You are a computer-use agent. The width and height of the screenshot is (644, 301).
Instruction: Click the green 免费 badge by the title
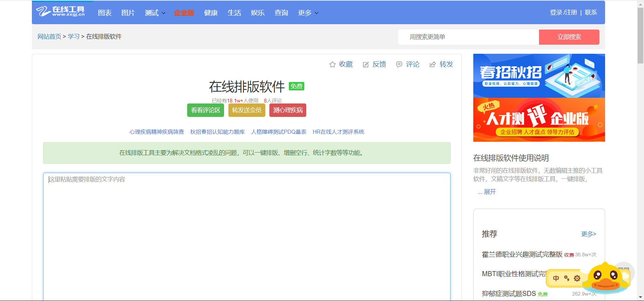(x=297, y=86)
